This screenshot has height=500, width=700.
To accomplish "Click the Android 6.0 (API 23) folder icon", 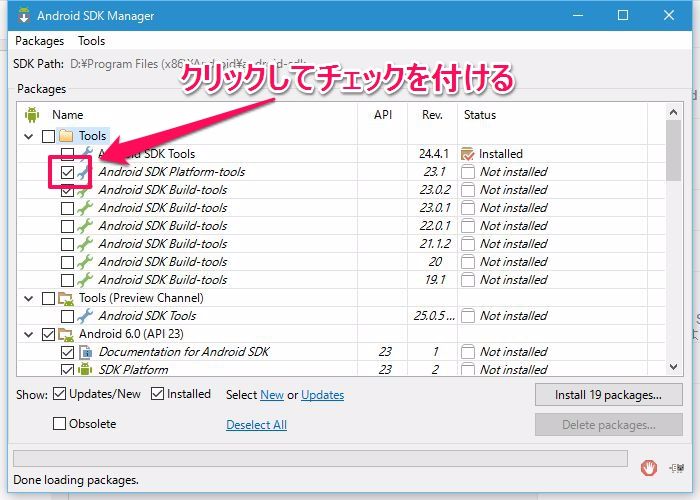I will 66,334.
